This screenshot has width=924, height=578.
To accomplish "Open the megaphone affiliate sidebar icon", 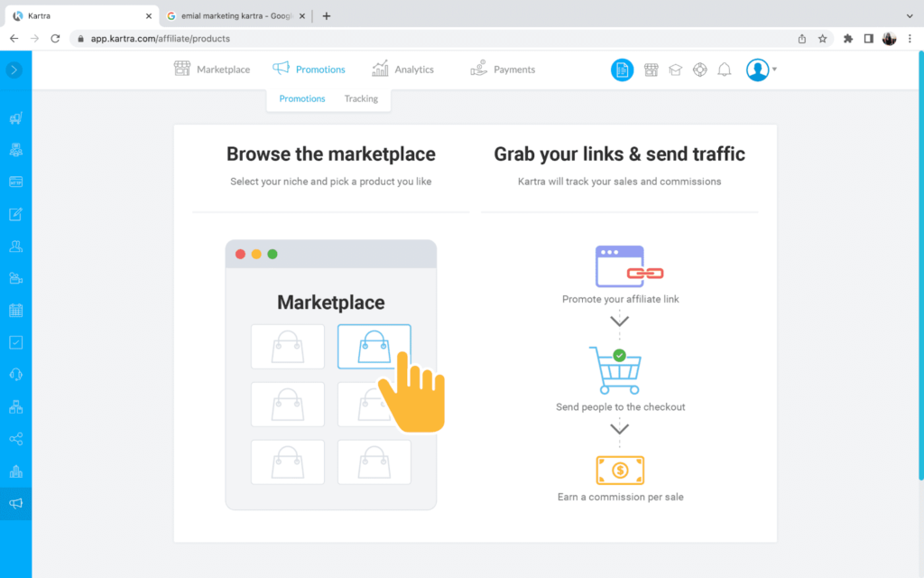I will [16, 503].
